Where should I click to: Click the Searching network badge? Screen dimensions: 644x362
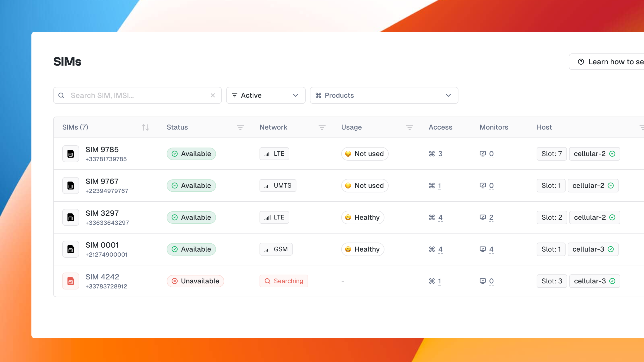click(x=283, y=281)
